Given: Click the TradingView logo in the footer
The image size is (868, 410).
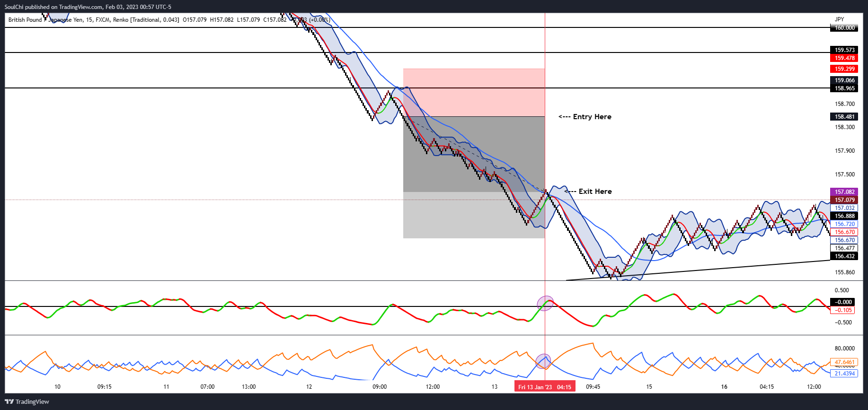Looking at the screenshot, I should coord(27,401).
